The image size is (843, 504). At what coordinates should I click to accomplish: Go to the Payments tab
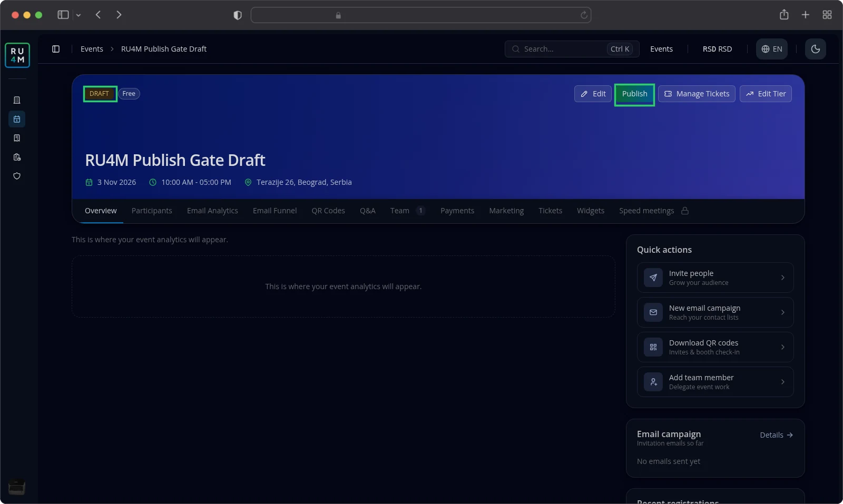[x=457, y=211]
